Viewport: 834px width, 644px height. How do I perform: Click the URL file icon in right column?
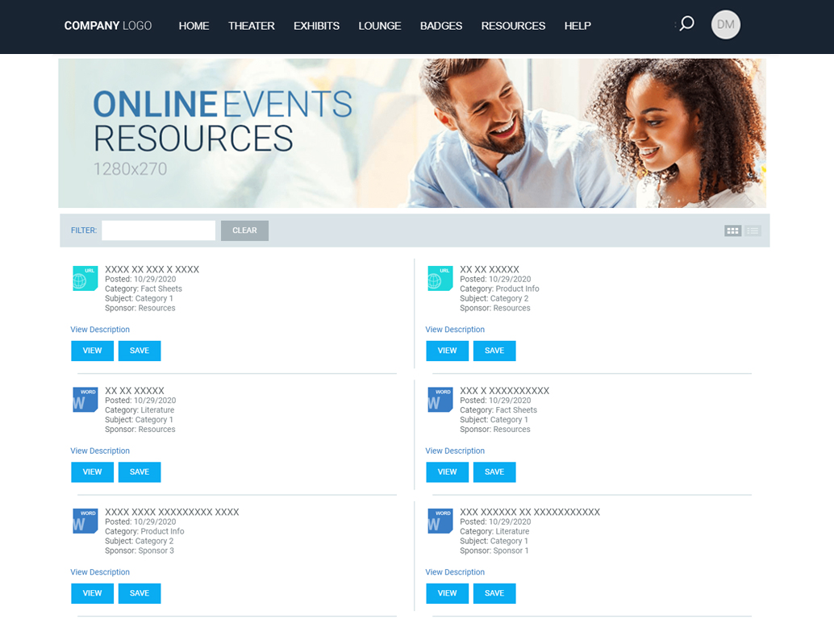click(440, 278)
